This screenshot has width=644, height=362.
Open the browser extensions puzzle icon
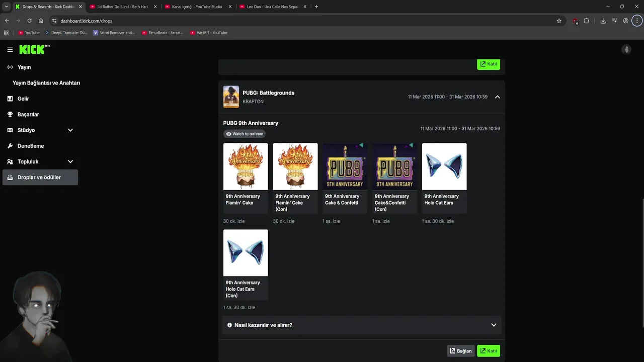tap(586, 21)
